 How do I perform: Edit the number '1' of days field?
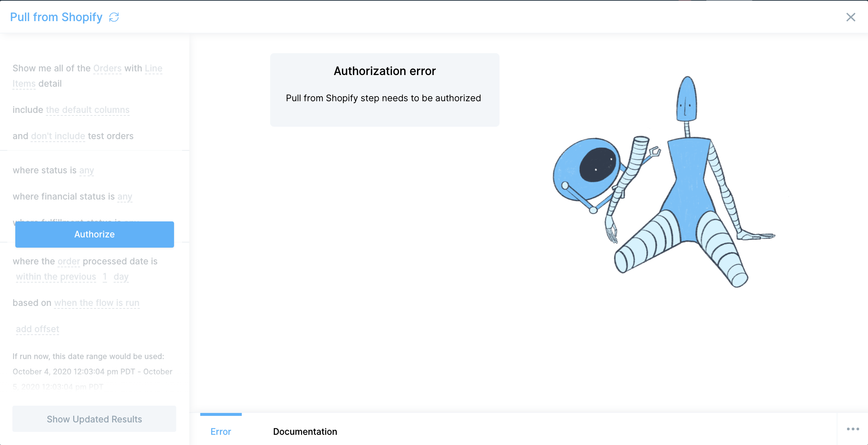tap(105, 277)
